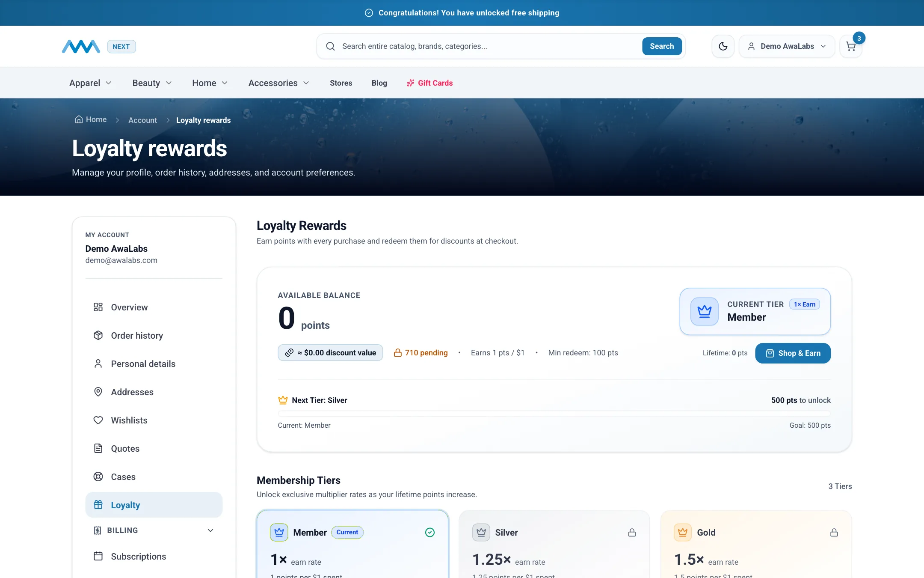The image size is (924, 578).
Task: Click the Silver tier lock icon
Action: 632,533
